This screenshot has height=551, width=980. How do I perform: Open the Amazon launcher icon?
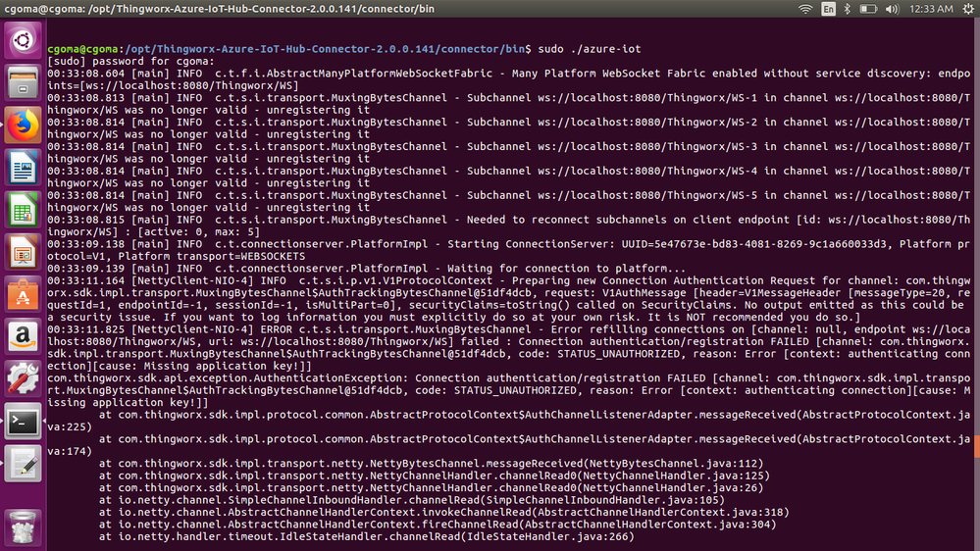click(23, 336)
